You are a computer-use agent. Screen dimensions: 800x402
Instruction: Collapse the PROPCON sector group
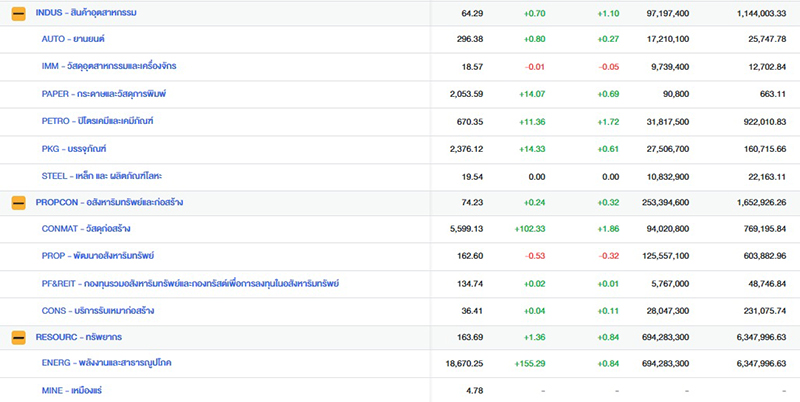18,202
